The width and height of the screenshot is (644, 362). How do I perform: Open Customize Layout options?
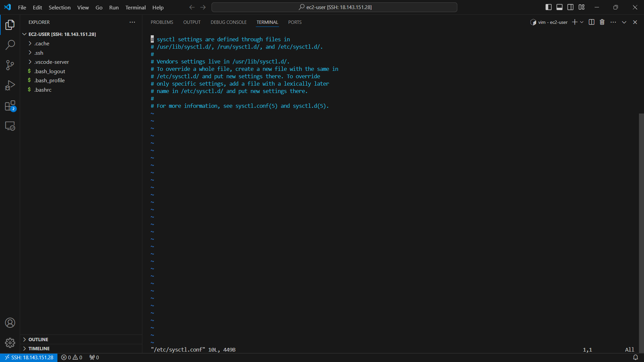(x=582, y=7)
